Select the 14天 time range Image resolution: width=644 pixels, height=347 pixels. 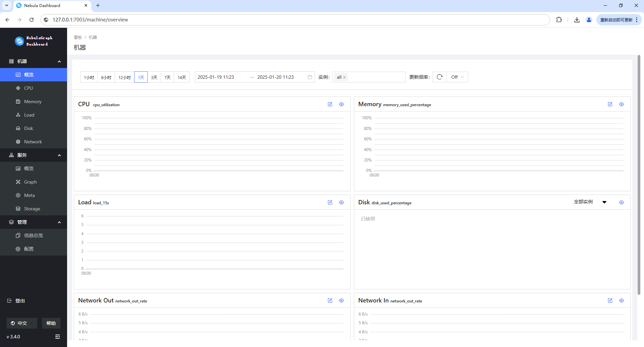[x=182, y=77]
